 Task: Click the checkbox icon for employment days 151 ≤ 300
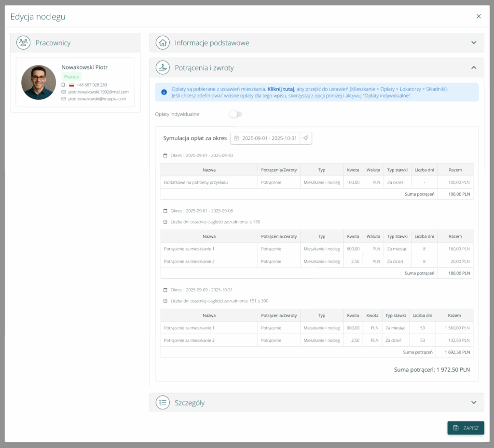click(x=165, y=301)
